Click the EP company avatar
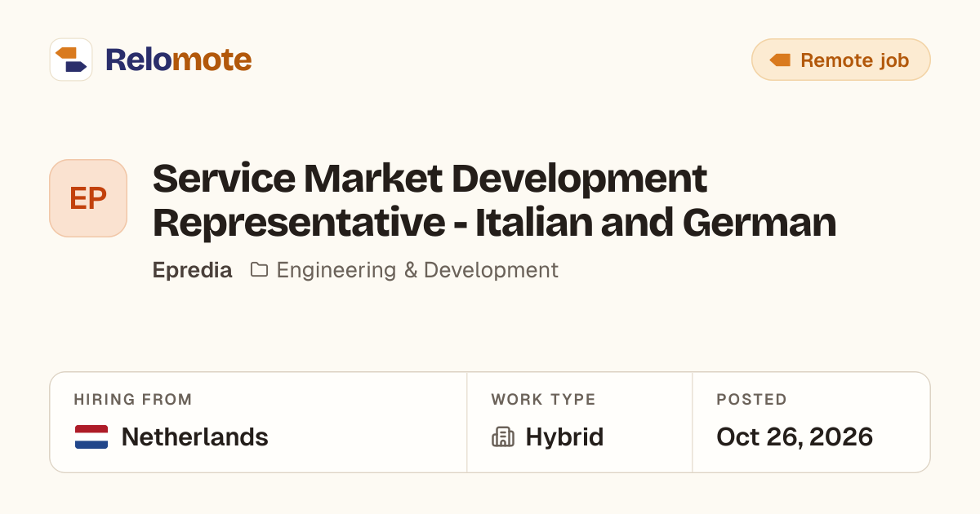The height and width of the screenshot is (514, 980). point(88,198)
